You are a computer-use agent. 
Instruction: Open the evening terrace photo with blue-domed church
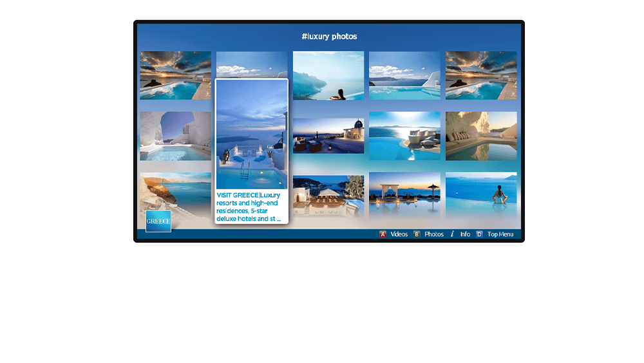[x=328, y=136]
